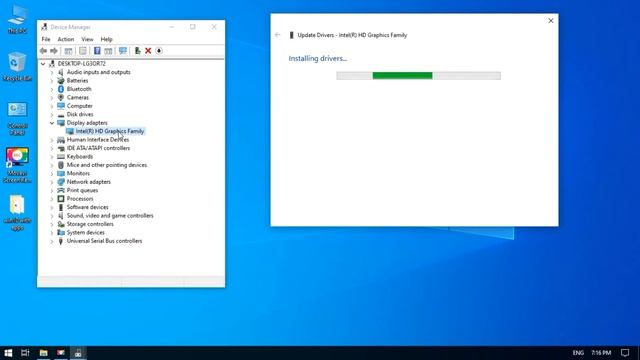Expand the Processors chevron
The height and width of the screenshot is (360, 640).
tap(52, 199)
